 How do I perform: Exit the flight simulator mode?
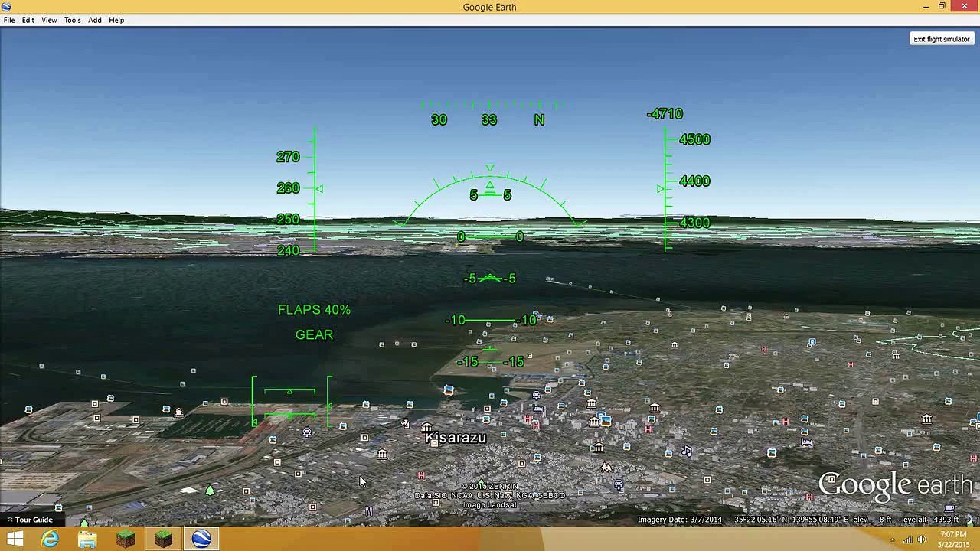pyautogui.click(x=942, y=39)
